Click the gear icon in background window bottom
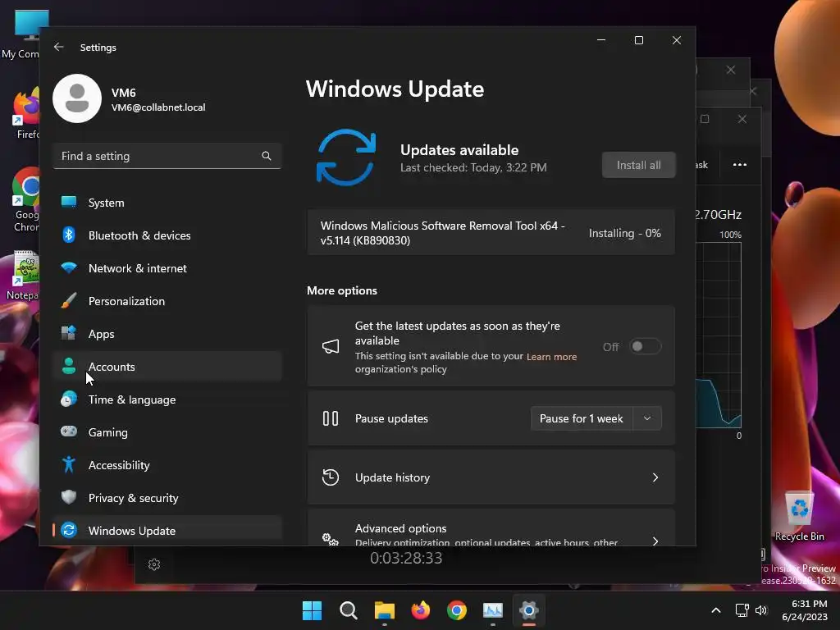The image size is (840, 630). tap(154, 564)
